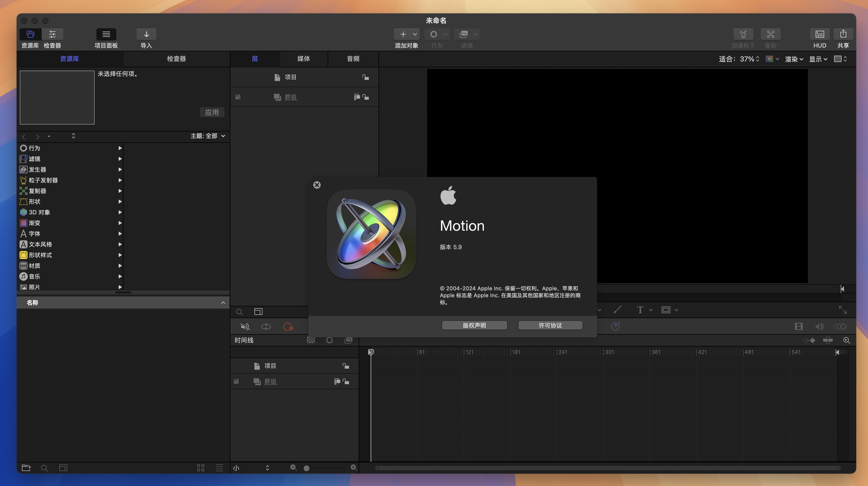Expand the 粒子发射器 category arrow

120,180
